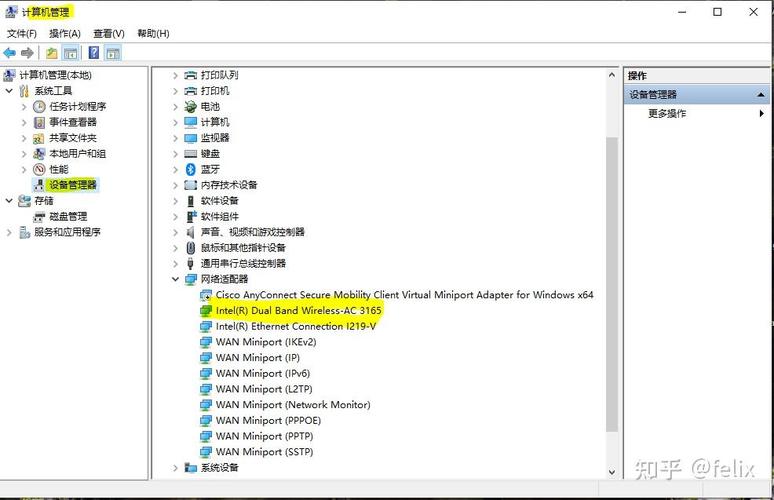Click the 鼠标和其他指针设备 mouse icon
This screenshot has width=774, height=500.
pos(191,248)
